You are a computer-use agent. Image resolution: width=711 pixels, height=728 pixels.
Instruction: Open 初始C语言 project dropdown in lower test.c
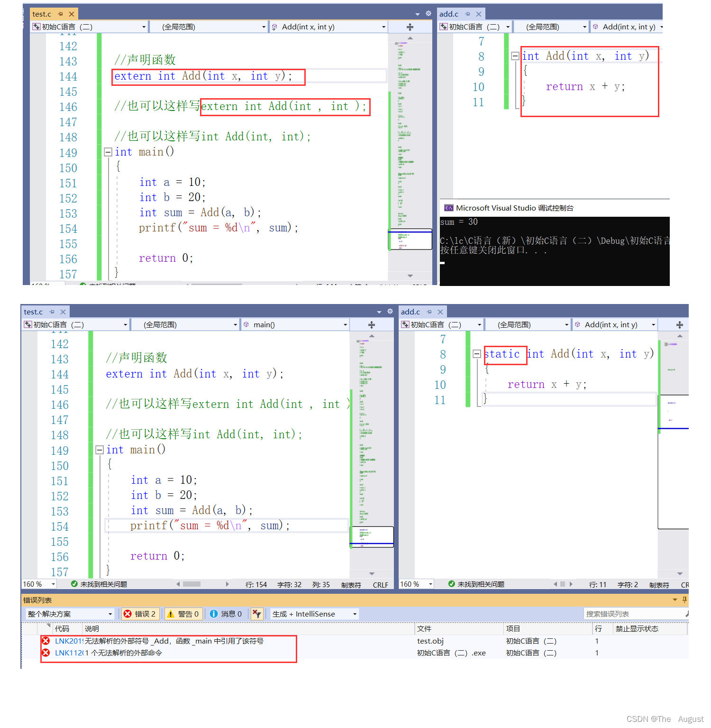click(x=76, y=325)
